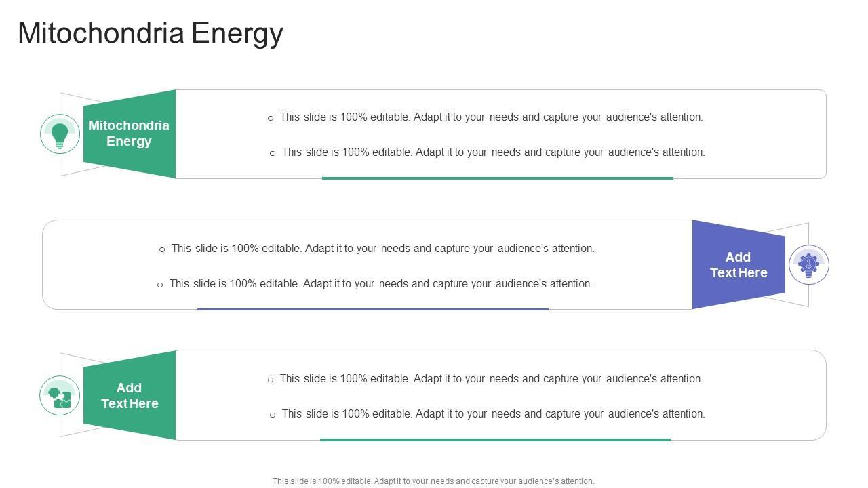Screen dimensions: 868x488
Task: Click the bullet circle before the top box's first line
Action: [x=271, y=118]
